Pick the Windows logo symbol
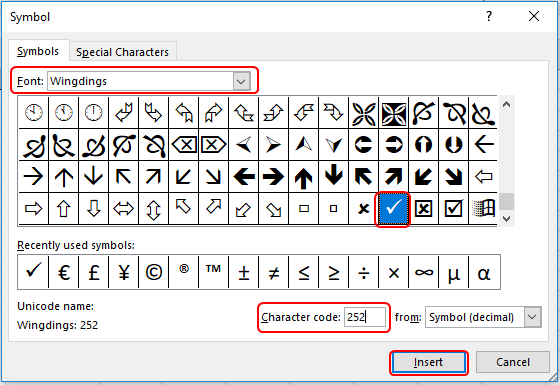The image size is (560, 385). [483, 209]
